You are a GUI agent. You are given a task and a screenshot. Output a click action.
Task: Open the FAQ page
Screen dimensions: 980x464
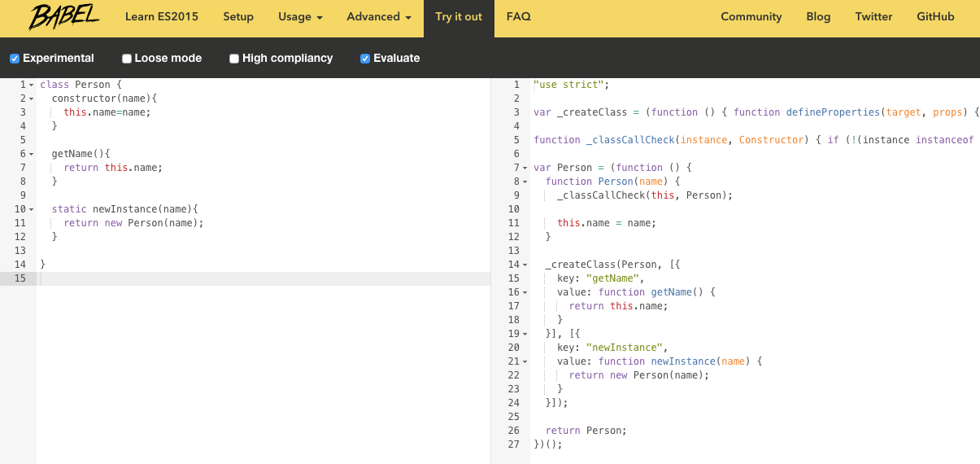coord(518,17)
